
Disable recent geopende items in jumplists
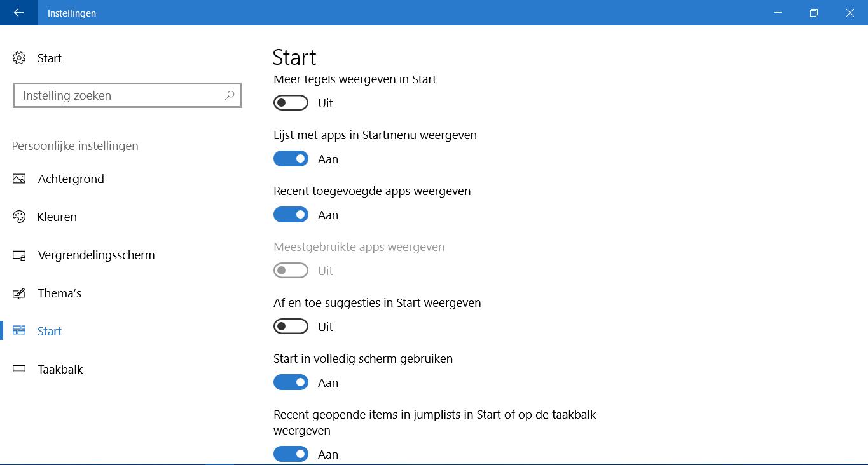click(291, 454)
